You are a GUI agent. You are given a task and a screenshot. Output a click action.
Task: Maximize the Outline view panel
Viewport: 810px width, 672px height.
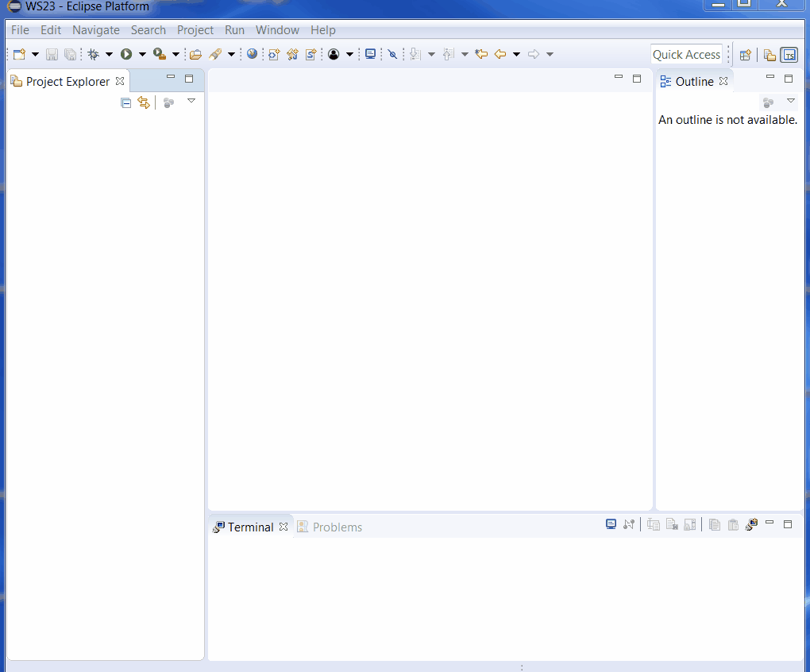click(x=789, y=78)
